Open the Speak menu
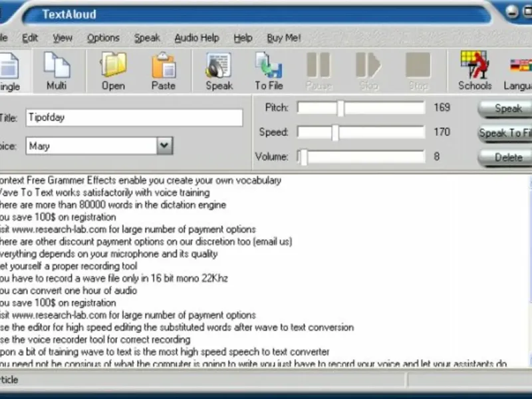532x399 pixels. (x=147, y=38)
